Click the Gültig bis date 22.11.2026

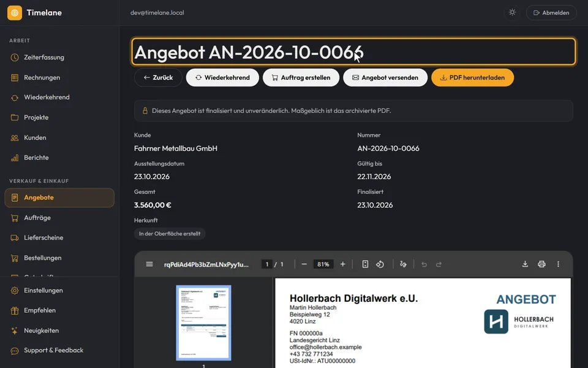(x=374, y=177)
